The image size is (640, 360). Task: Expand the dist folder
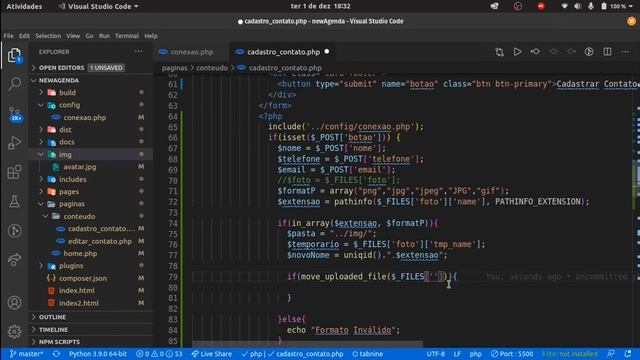tap(65, 130)
